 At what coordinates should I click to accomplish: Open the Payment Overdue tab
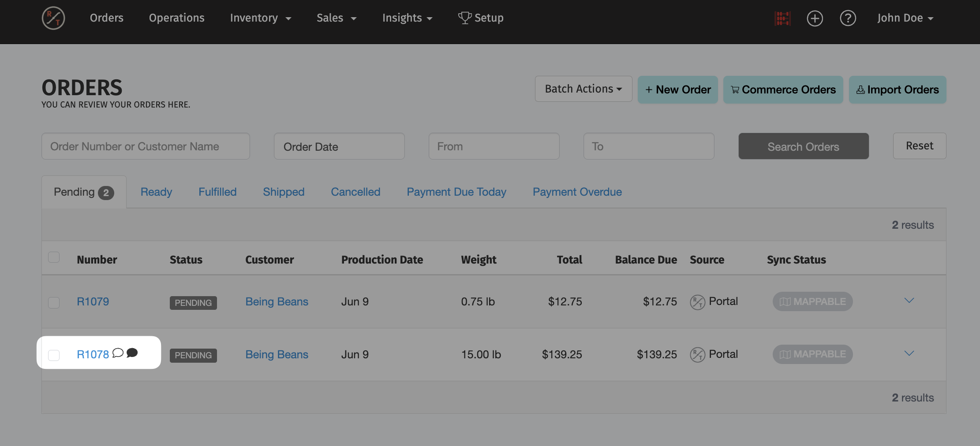tap(577, 192)
